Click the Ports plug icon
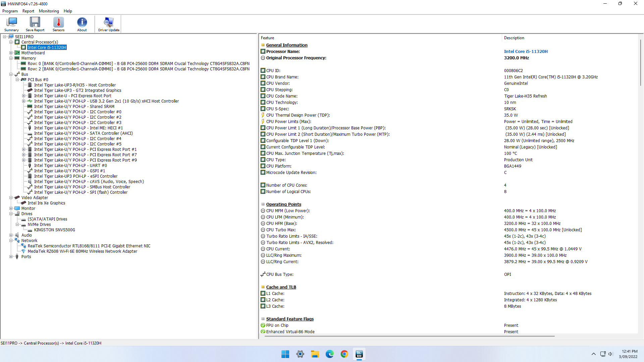Viewport: 644px width, 362px height. pyautogui.click(x=17, y=256)
